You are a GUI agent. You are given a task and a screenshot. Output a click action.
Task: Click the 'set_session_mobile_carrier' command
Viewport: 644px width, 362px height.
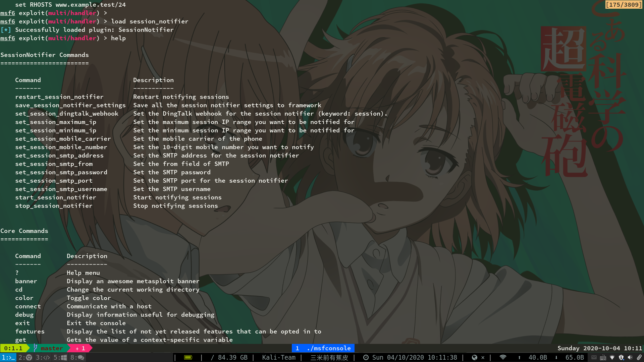[63, 139]
